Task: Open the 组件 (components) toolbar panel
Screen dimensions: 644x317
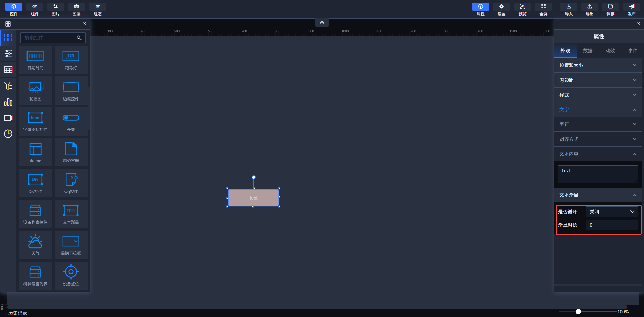Action: pos(35,9)
